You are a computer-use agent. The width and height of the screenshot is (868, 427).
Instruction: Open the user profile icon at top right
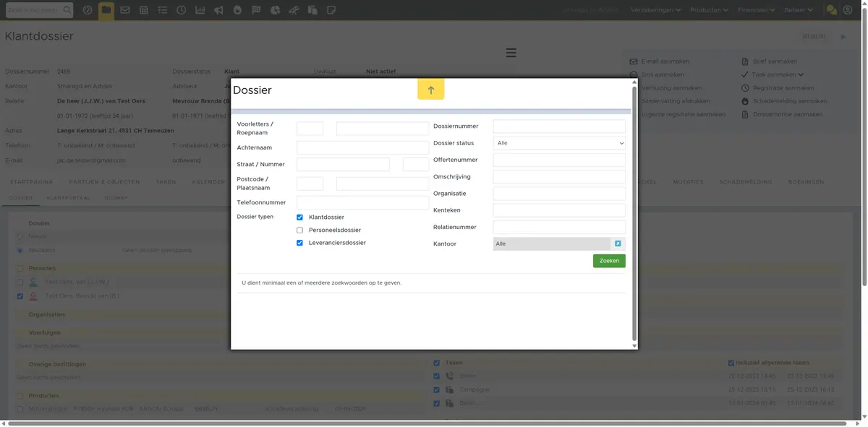click(x=848, y=10)
